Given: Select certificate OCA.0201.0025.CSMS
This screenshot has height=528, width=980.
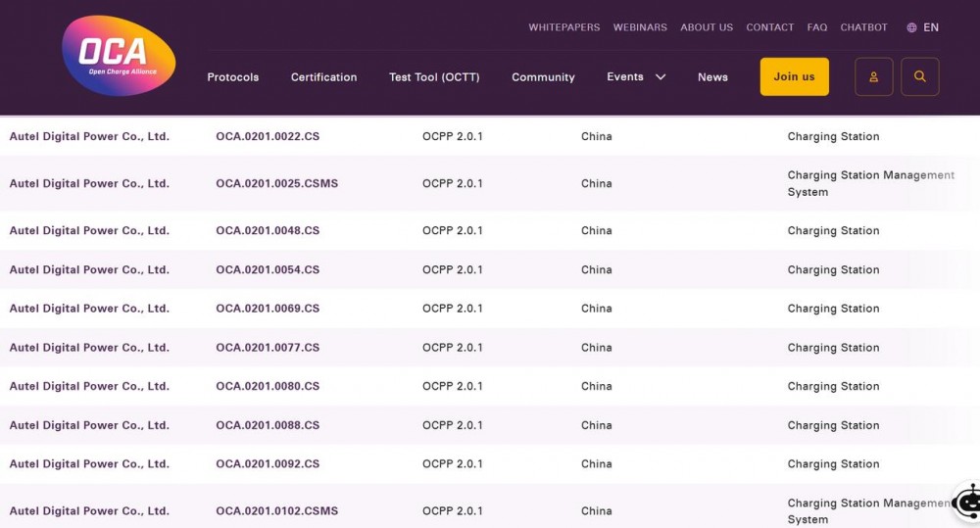Looking at the screenshot, I should [277, 183].
